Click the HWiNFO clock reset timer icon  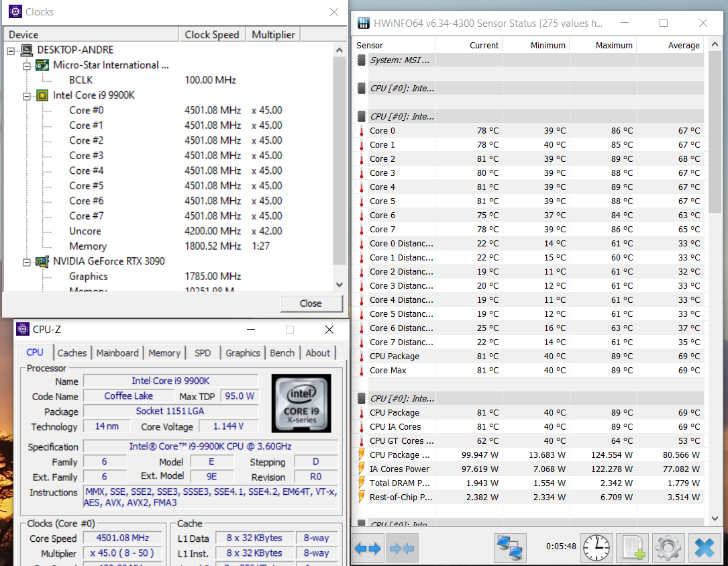tap(596, 549)
